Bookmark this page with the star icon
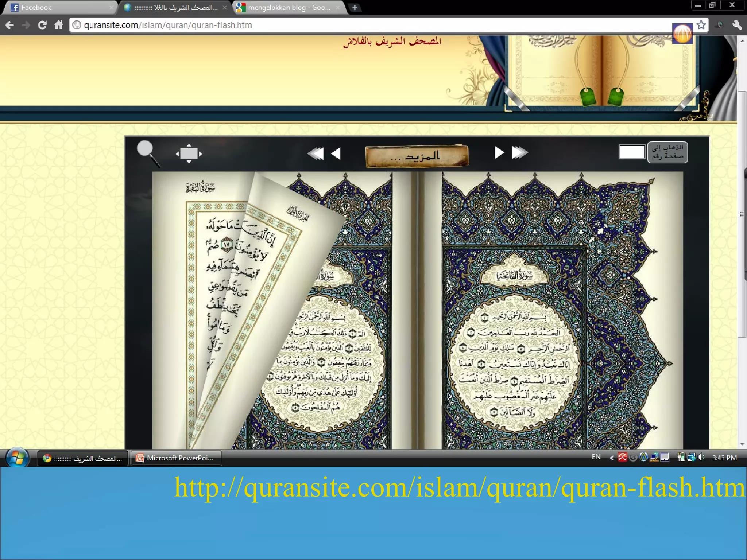Image resolution: width=747 pixels, height=560 pixels. tap(701, 25)
